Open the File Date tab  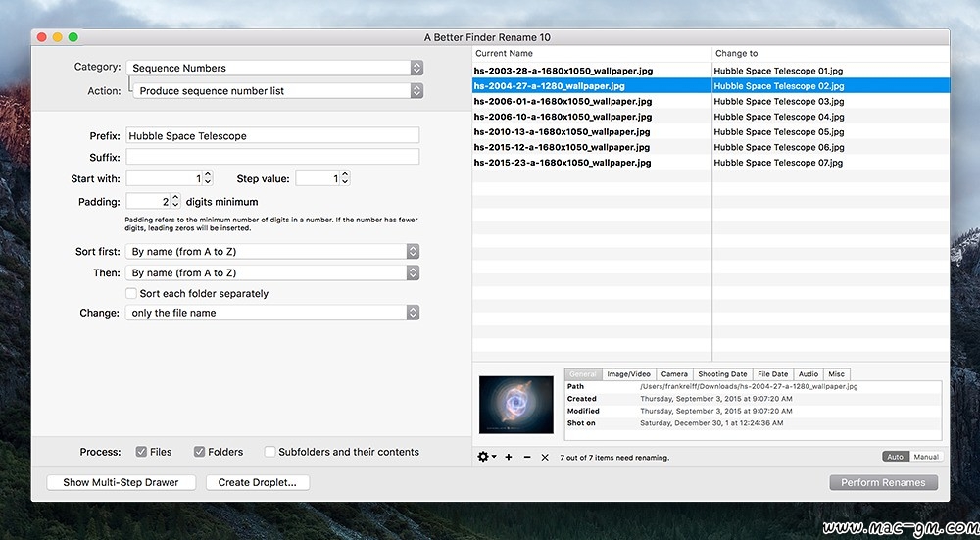[x=773, y=374]
